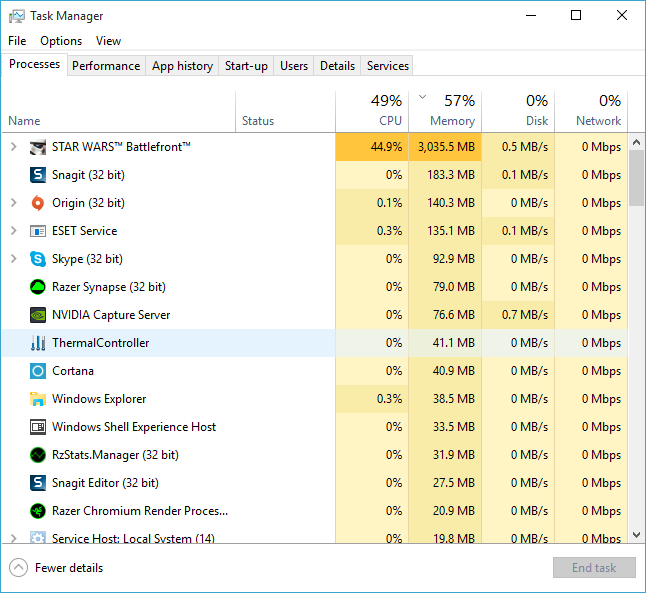The width and height of the screenshot is (646, 593).
Task: Click the vertical scrollbar thumb
Action: (636, 178)
